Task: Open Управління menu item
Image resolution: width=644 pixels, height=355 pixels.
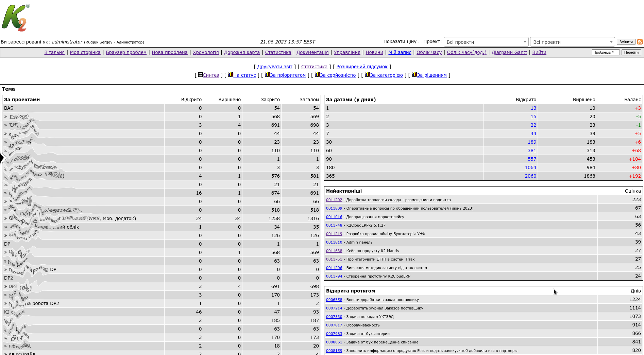Action: [x=347, y=52]
